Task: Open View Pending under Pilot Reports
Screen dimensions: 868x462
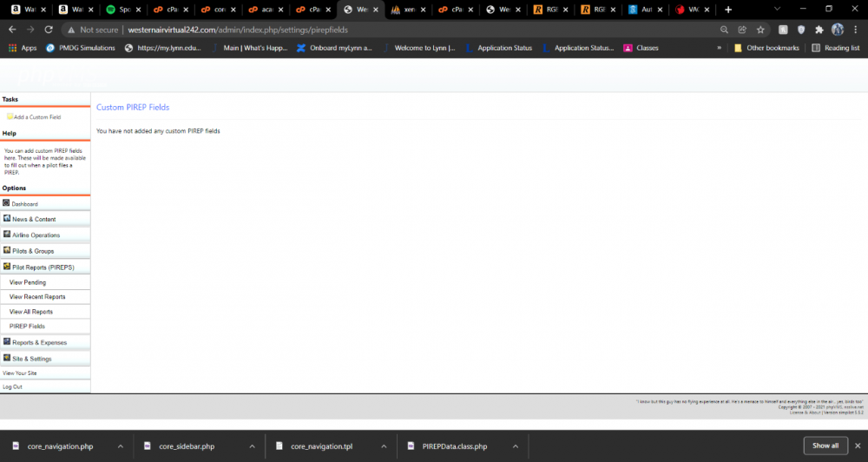Action: click(28, 282)
